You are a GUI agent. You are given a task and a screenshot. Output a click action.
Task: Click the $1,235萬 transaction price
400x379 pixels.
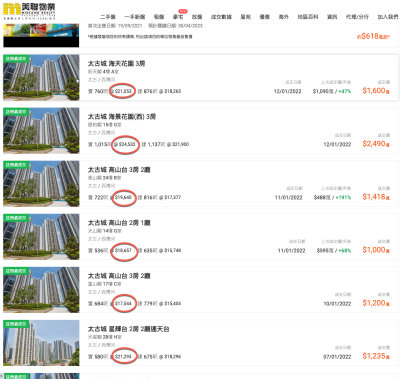point(376,356)
